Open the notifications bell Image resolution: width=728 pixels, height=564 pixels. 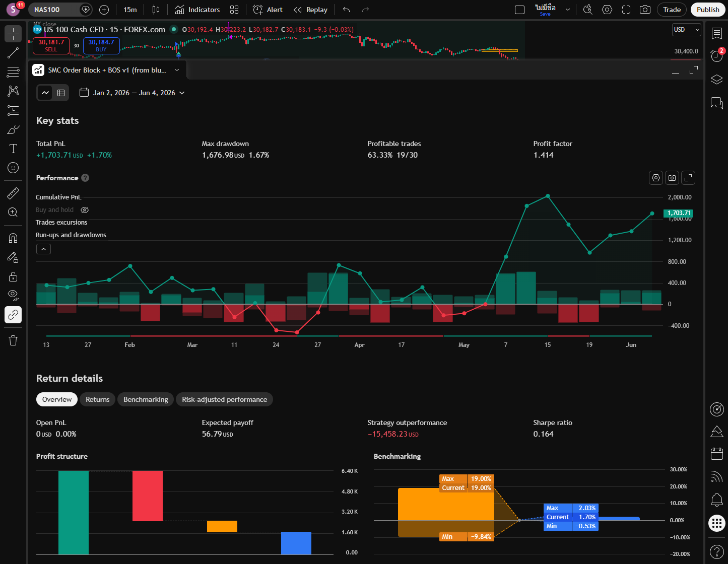coord(716,500)
